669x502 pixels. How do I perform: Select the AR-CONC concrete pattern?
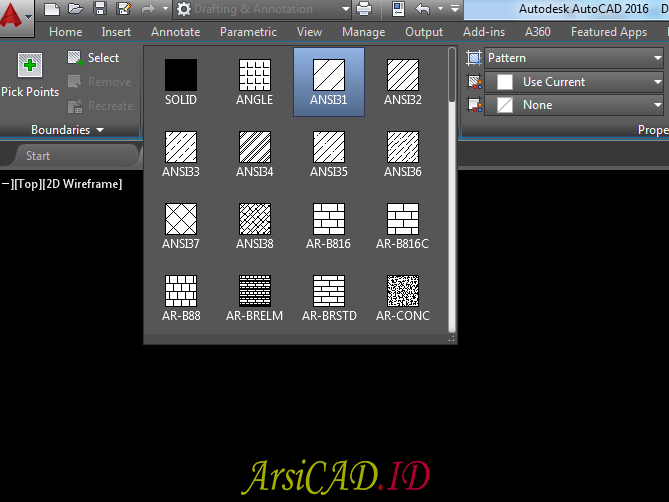click(x=403, y=298)
